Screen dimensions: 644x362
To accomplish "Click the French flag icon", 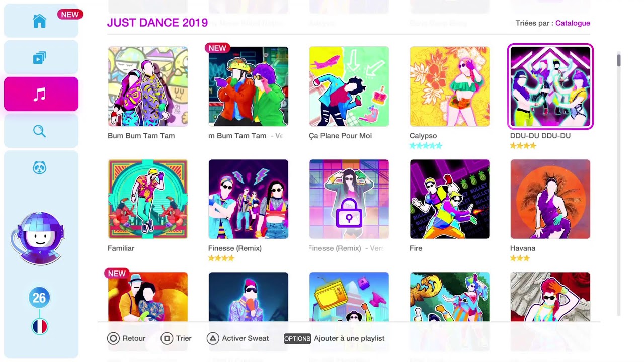I will pos(40,327).
